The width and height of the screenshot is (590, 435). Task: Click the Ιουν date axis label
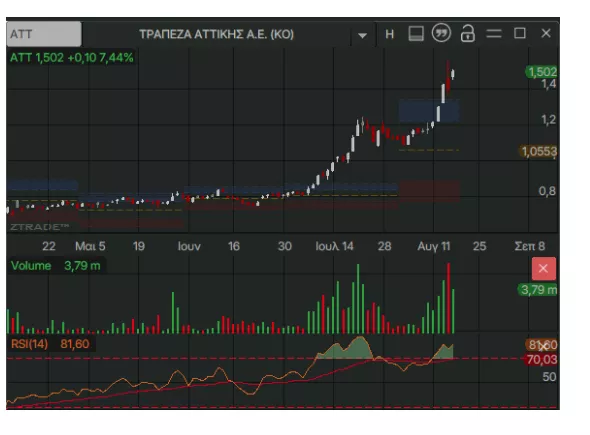189,246
